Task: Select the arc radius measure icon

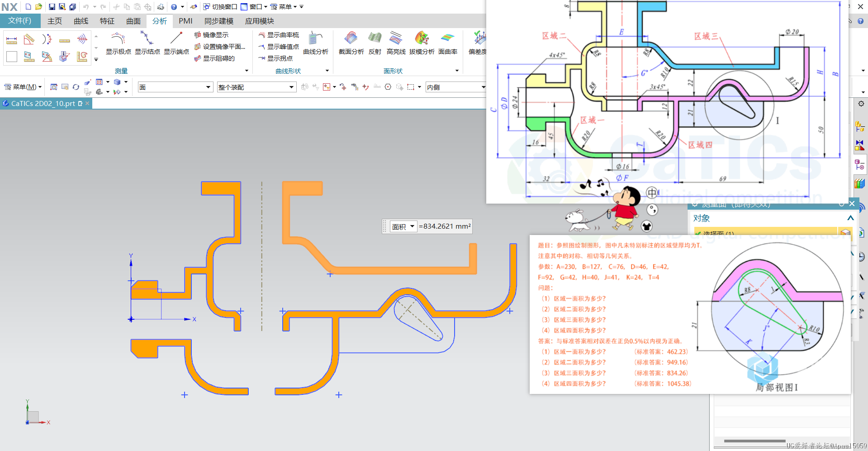Action: 47,40
